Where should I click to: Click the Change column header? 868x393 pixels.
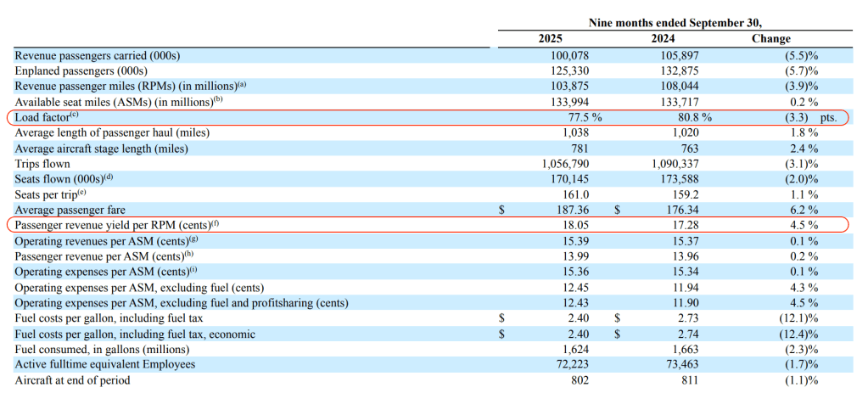pyautogui.click(x=770, y=39)
